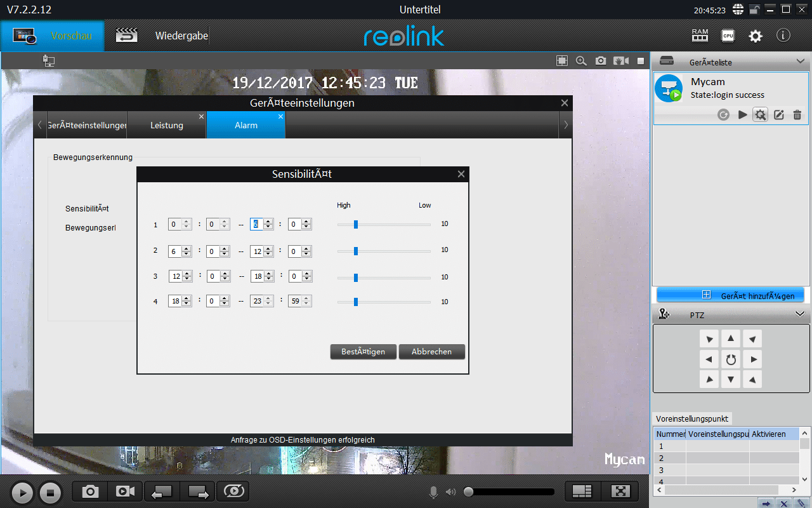Delete Mycam using the trash icon
The height and width of the screenshot is (508, 812).
point(797,115)
